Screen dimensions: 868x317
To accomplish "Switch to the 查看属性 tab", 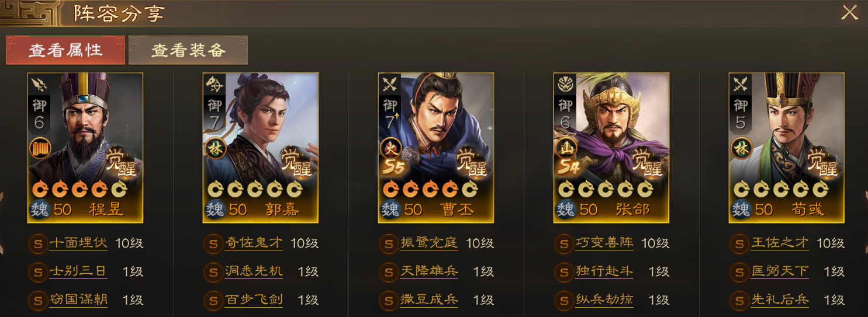I will pyautogui.click(x=65, y=50).
